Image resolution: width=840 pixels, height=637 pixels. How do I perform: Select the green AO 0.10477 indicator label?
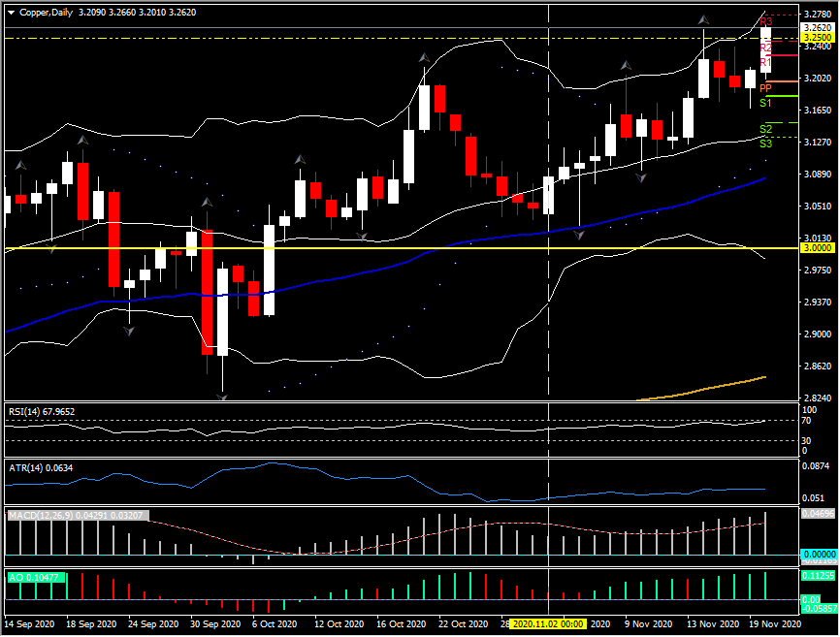pos(34,577)
